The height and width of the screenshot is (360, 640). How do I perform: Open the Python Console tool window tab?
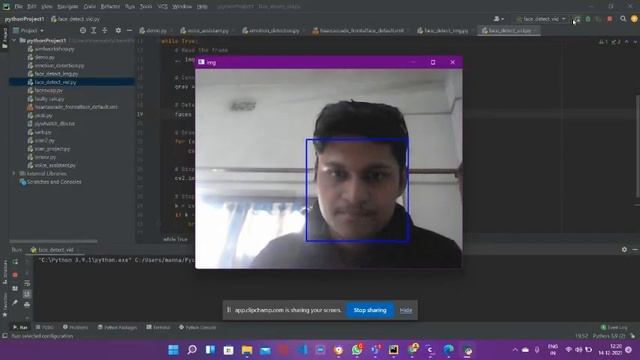click(198, 327)
